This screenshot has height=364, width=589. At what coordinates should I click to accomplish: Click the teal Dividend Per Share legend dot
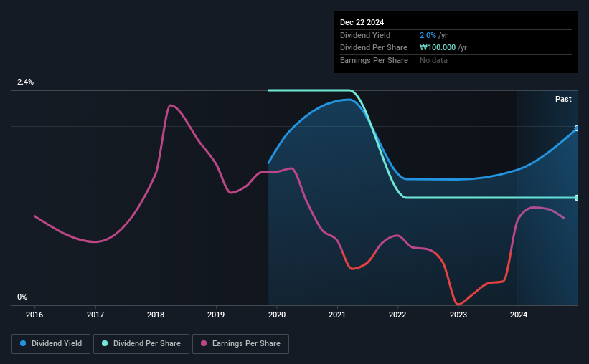click(105, 343)
